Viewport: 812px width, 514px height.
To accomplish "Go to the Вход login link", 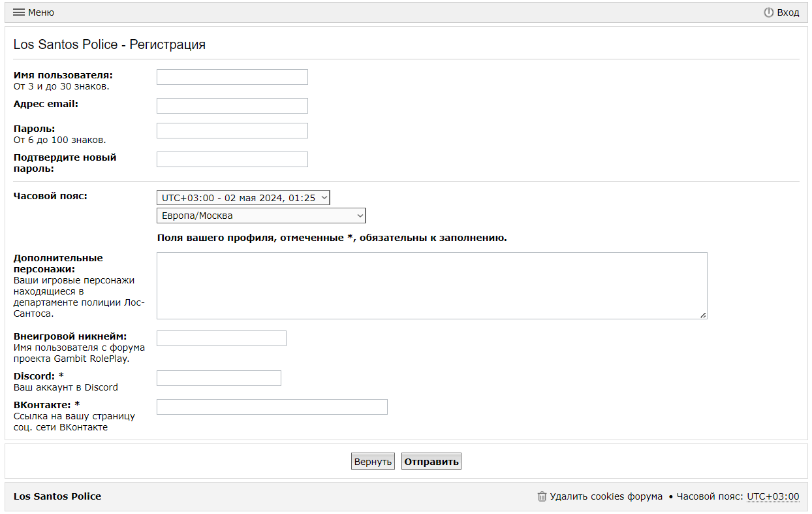I will click(x=788, y=12).
